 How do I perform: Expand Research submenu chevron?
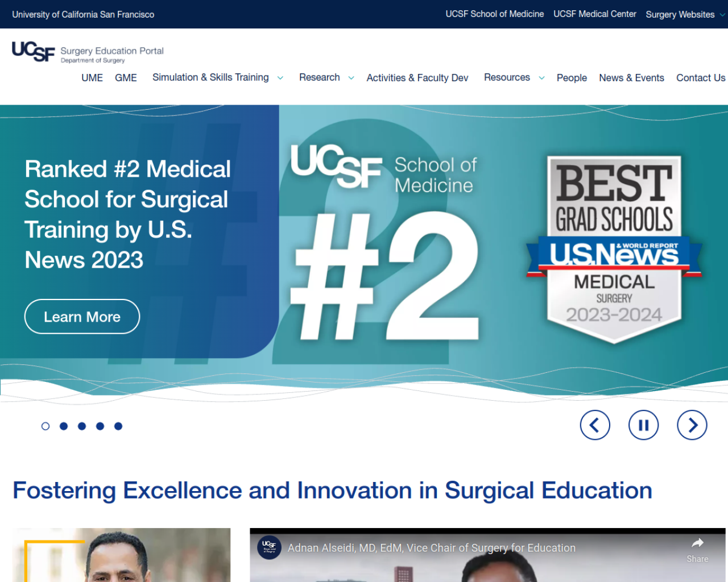coord(351,78)
